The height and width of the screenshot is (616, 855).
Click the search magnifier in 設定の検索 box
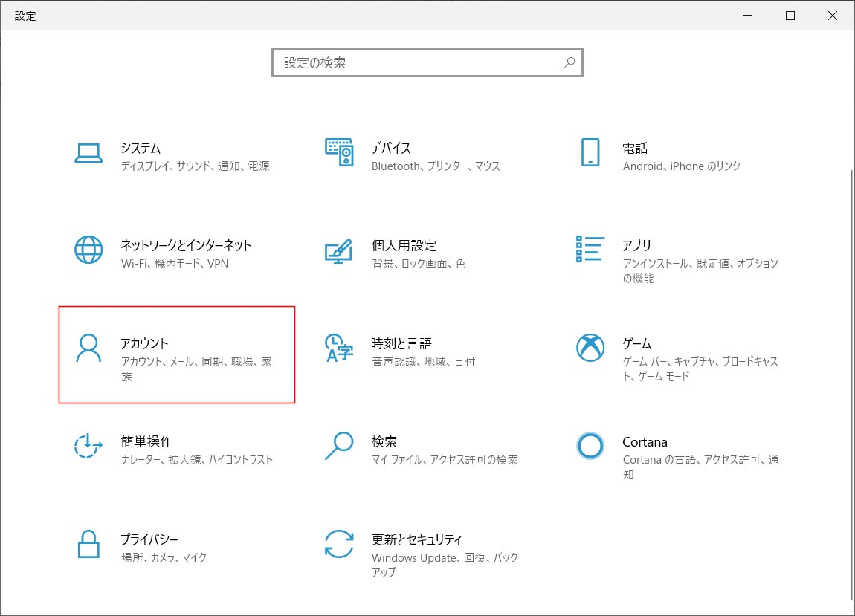click(570, 62)
